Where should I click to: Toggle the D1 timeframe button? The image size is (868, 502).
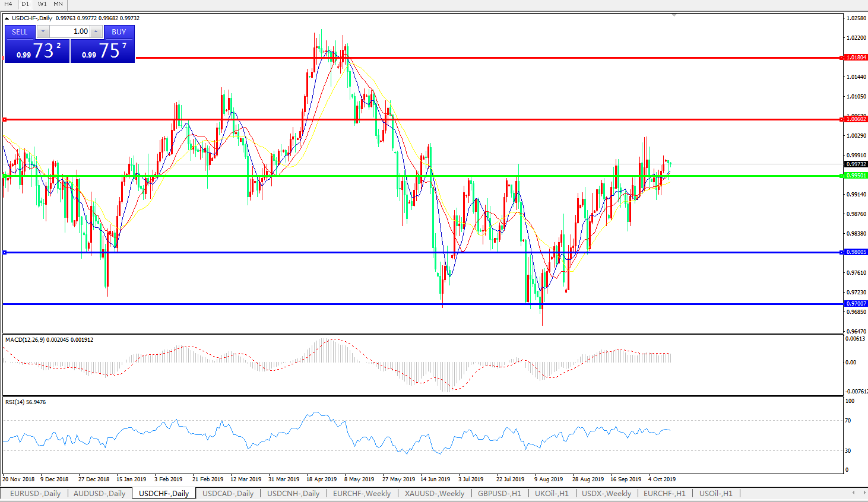(x=25, y=4)
